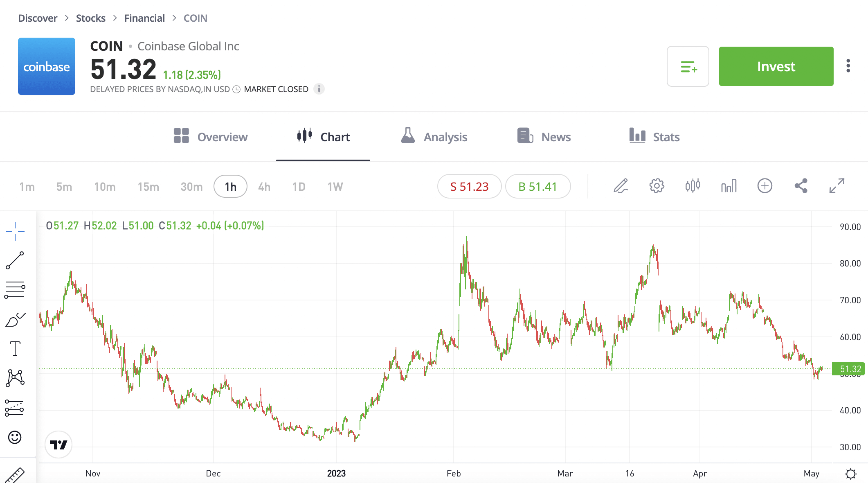This screenshot has height=483, width=868.
Task: Go to Stocks breadcrumb
Action: [91, 18]
